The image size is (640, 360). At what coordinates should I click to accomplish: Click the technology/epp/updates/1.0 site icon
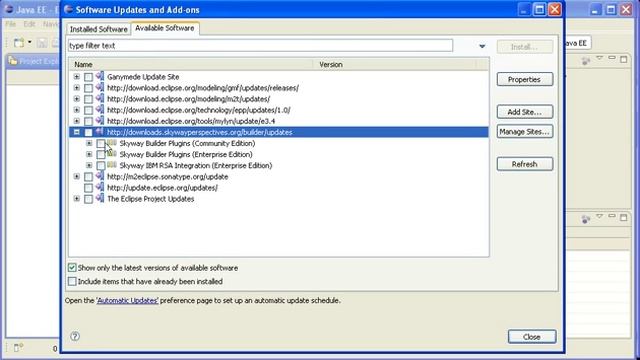pos(100,109)
